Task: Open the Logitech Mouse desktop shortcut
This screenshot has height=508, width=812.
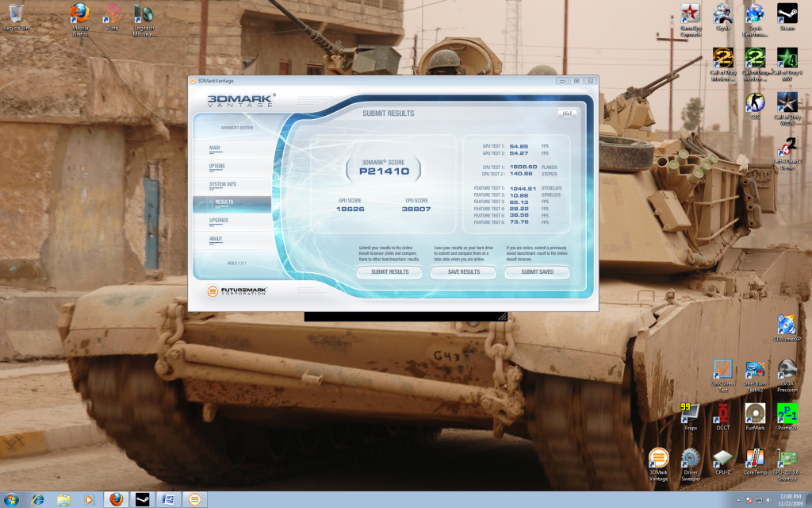Action: pyautogui.click(x=144, y=20)
